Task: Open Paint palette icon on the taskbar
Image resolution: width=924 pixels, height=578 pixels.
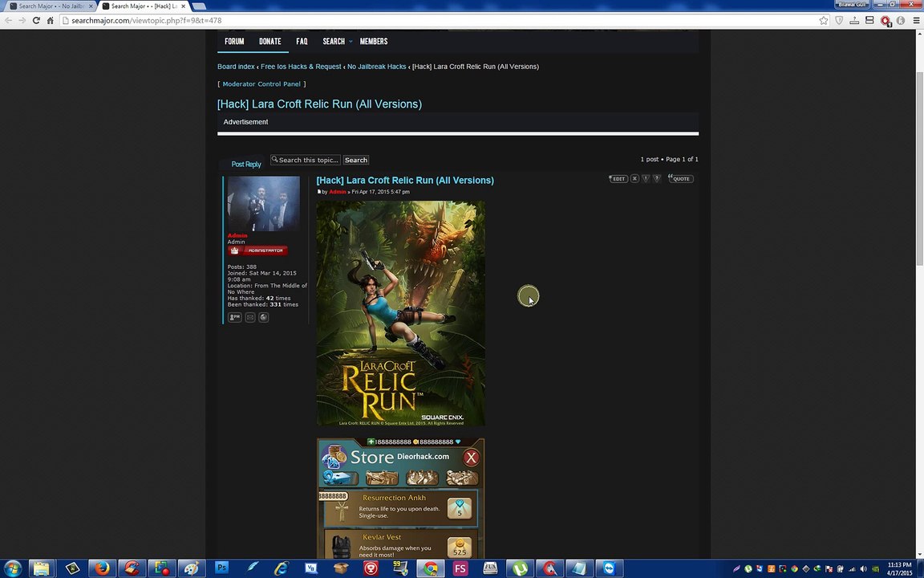Action: tap(192, 568)
